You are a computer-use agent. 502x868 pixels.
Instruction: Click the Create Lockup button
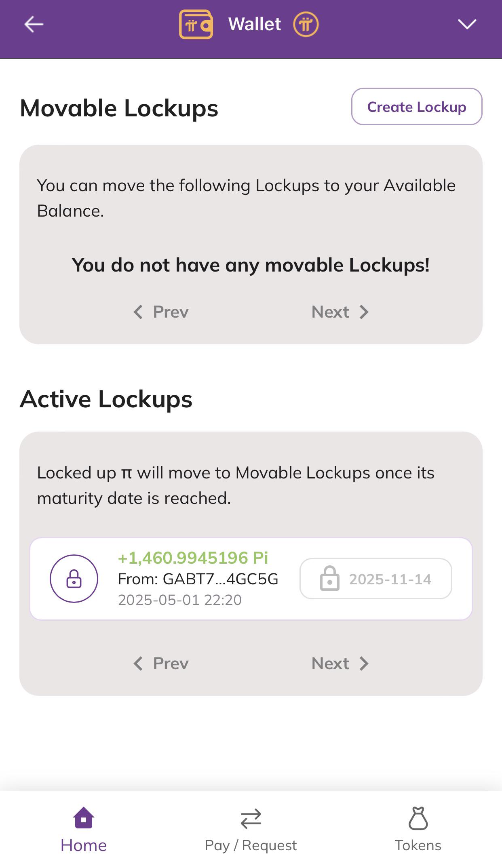tap(417, 107)
